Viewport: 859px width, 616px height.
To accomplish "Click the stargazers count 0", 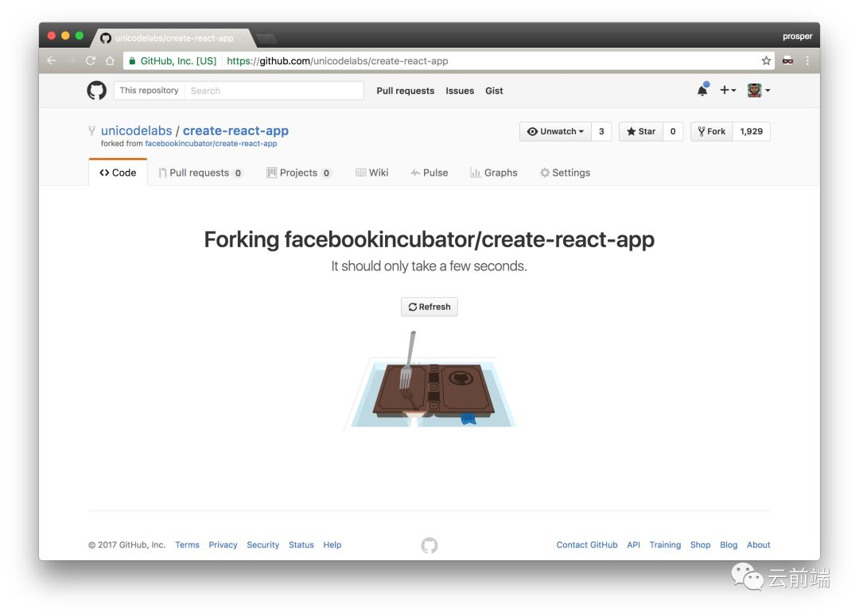I will (x=673, y=131).
